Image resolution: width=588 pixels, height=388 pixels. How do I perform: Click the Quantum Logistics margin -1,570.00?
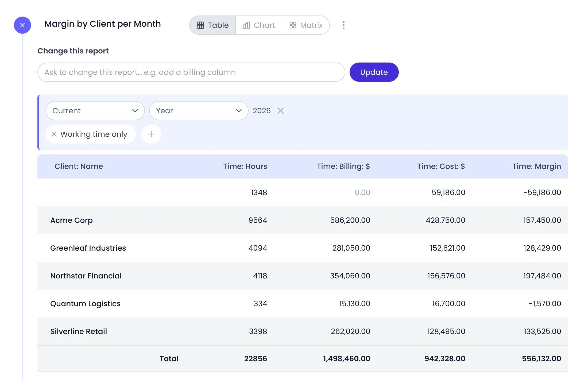coord(545,304)
